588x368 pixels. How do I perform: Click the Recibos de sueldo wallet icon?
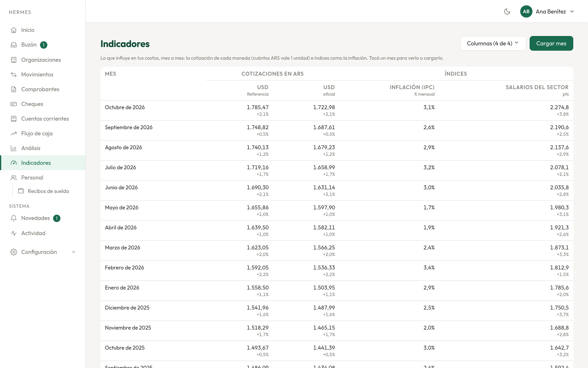[x=21, y=191]
